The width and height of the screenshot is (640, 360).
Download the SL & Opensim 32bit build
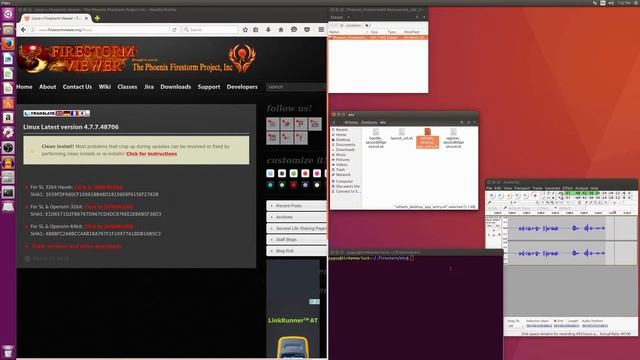tap(109, 207)
